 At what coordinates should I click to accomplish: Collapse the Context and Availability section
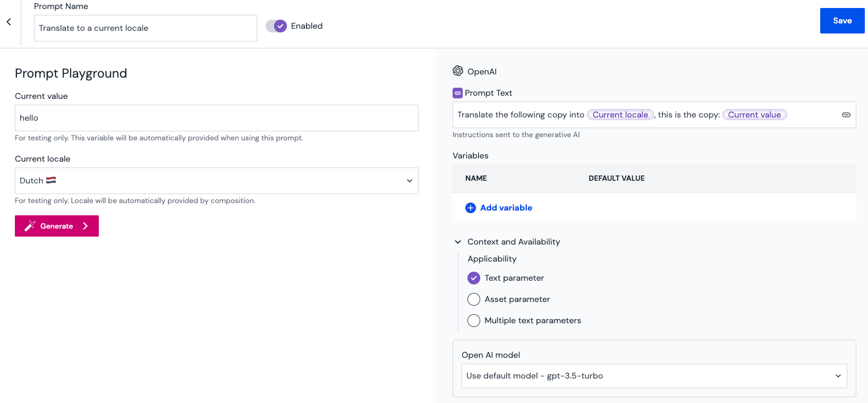pos(458,242)
